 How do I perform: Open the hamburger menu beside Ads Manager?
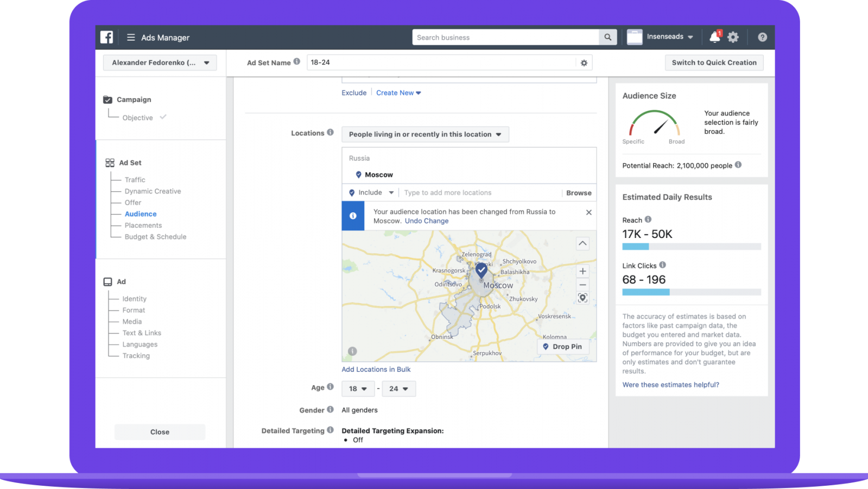pyautogui.click(x=131, y=37)
